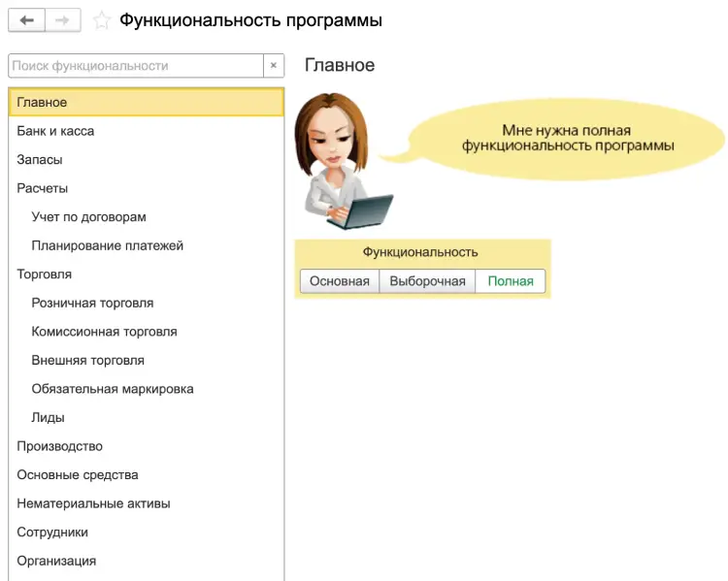Enable Полная functionality mode
Image resolution: width=728 pixels, height=581 pixels.
[511, 281]
